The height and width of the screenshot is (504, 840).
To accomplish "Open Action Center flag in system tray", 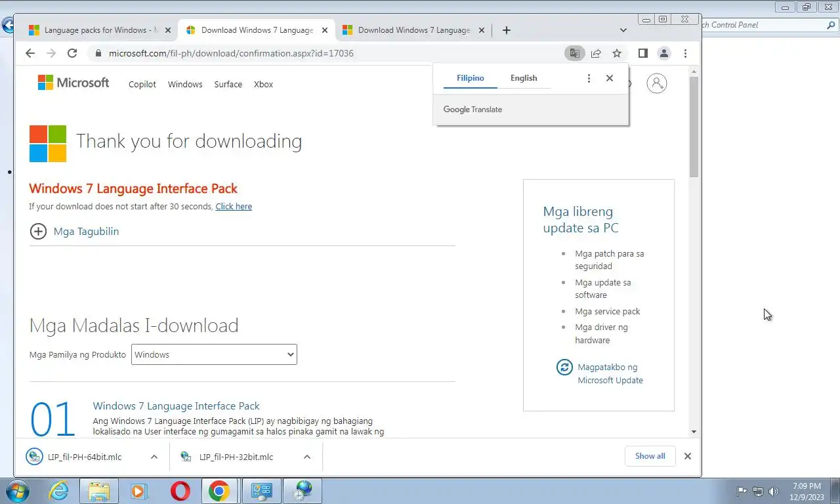I will click(x=742, y=491).
